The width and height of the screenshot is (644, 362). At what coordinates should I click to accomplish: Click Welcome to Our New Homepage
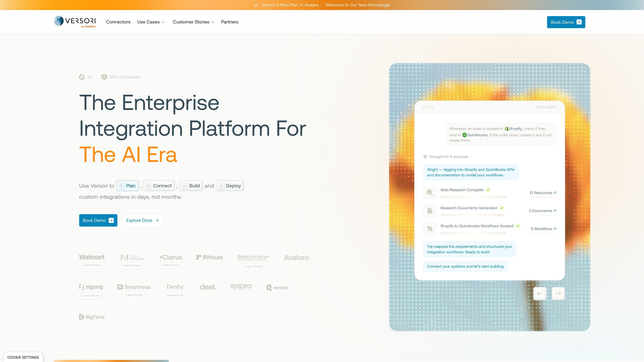[358, 5]
